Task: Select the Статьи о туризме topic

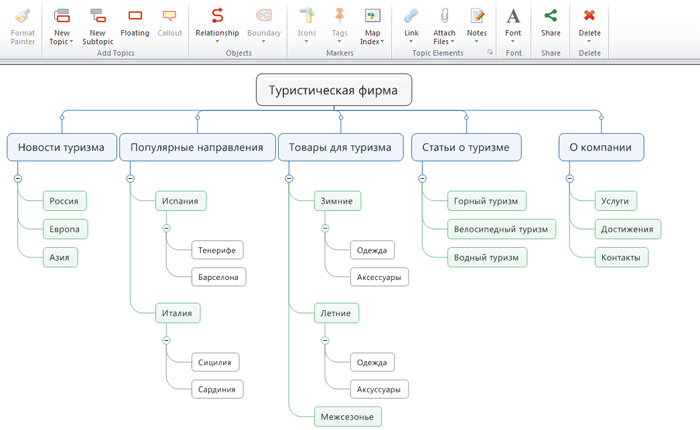Action: tap(466, 147)
